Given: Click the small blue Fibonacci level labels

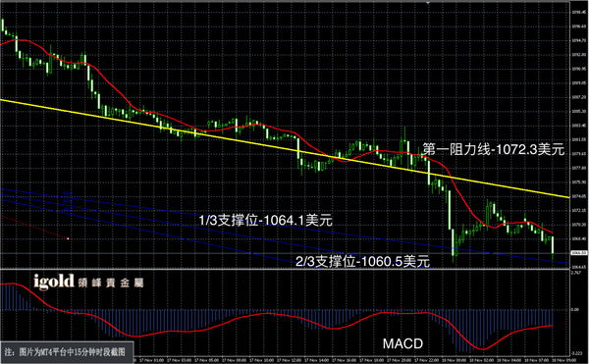Looking at the screenshot, I should 68,201.
